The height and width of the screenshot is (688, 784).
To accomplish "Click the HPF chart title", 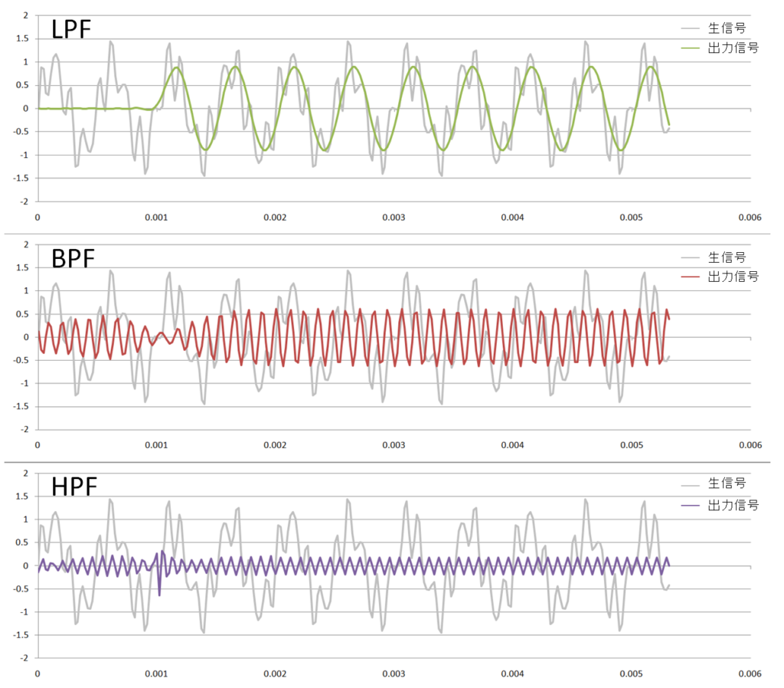I will (x=74, y=487).
